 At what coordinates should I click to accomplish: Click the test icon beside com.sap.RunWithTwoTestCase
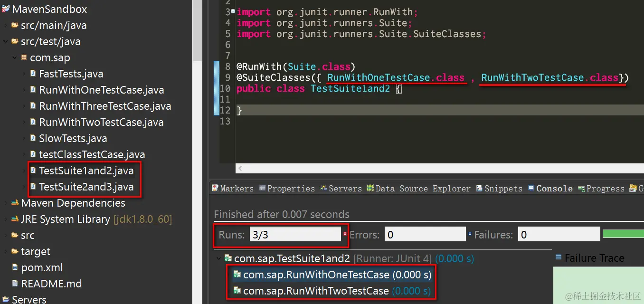pos(237,291)
